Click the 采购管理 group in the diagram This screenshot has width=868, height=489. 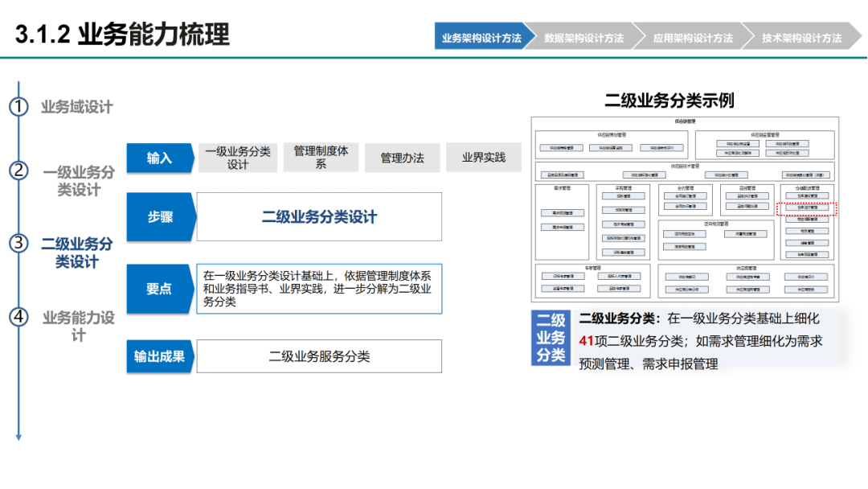tap(623, 222)
